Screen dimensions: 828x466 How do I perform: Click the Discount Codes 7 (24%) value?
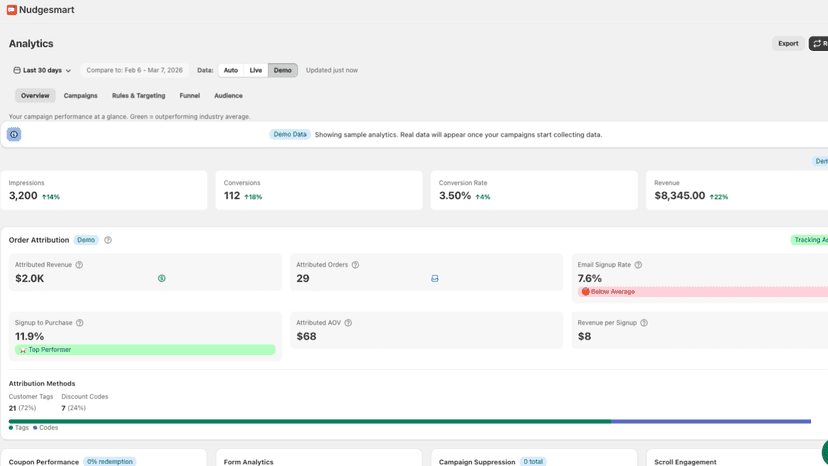pos(73,408)
